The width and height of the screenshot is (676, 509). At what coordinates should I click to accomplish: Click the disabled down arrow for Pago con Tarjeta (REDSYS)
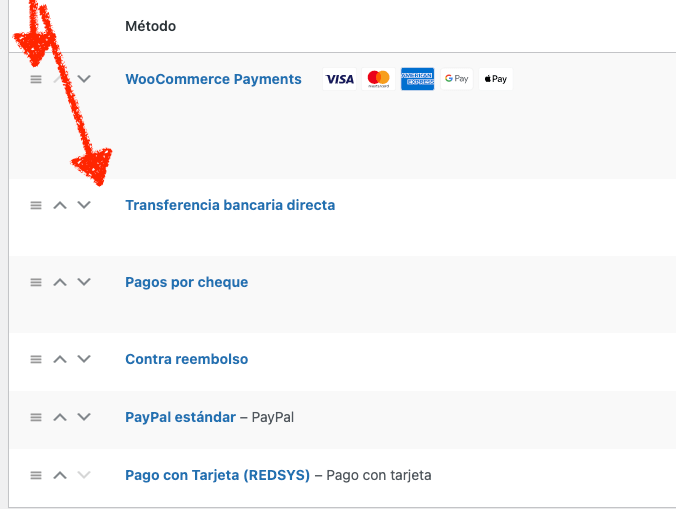click(84, 475)
